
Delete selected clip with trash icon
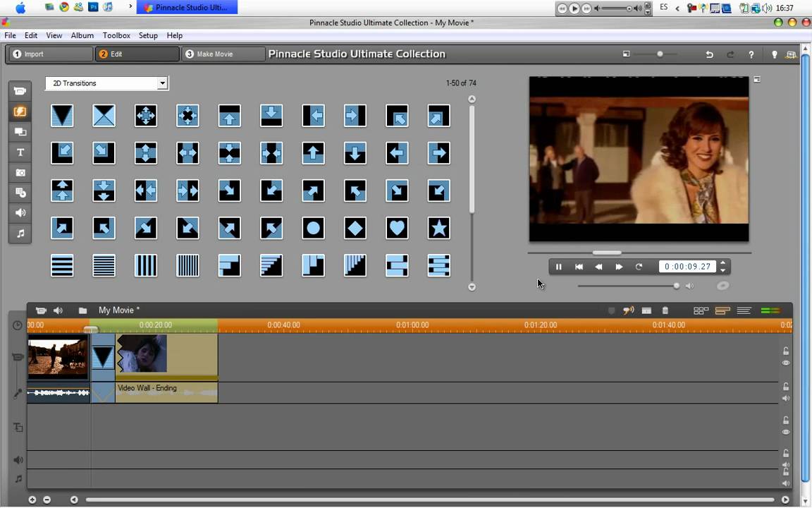[x=665, y=310]
